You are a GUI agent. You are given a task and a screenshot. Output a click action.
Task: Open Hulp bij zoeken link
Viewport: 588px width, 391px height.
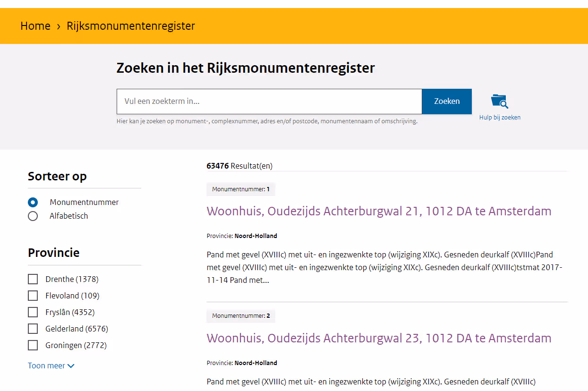click(500, 118)
